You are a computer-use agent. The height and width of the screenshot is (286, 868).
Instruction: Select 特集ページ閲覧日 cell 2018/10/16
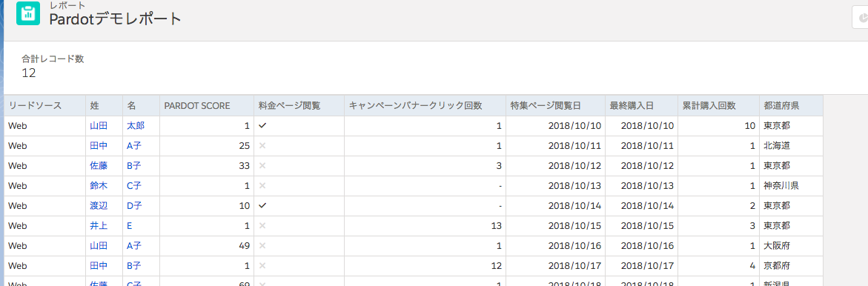(x=555, y=245)
